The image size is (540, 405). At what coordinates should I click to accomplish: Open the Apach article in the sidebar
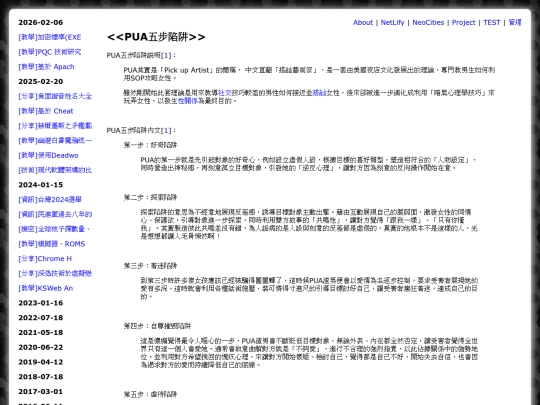(46, 67)
